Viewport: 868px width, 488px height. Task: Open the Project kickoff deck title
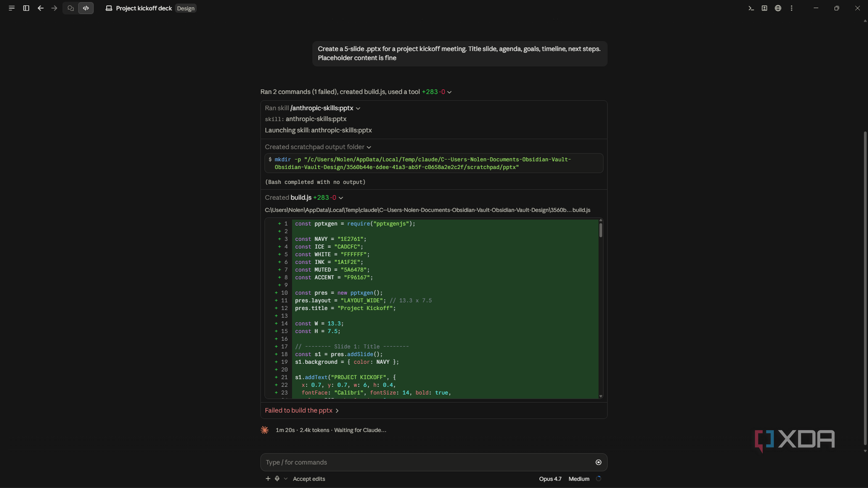[x=144, y=8]
